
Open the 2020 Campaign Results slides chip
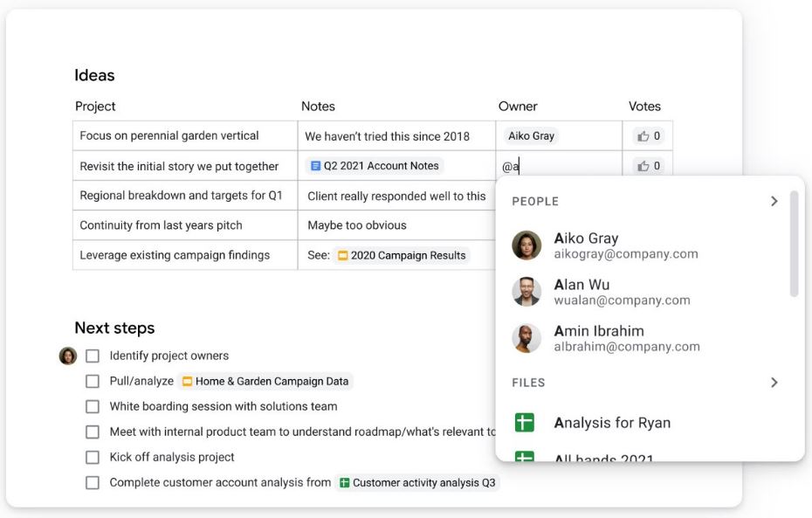402,255
